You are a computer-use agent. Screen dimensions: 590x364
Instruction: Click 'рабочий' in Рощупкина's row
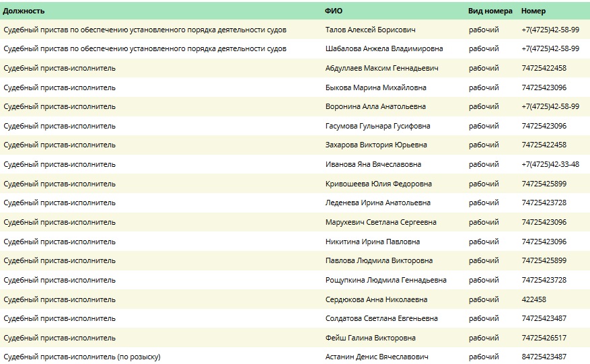[484, 281]
